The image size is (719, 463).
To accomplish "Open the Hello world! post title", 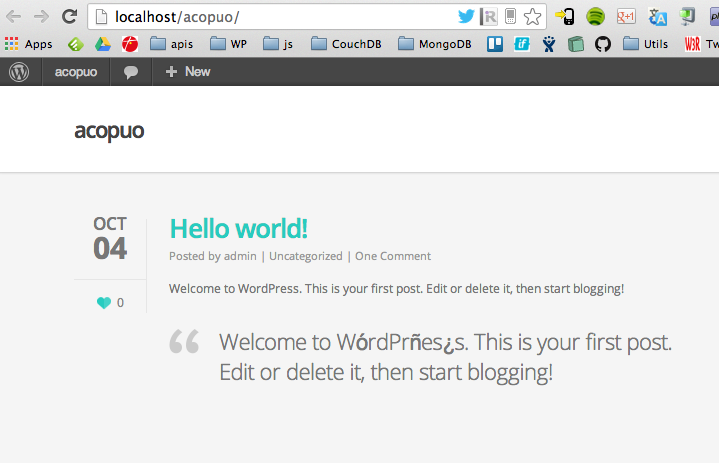I will coord(238,229).
